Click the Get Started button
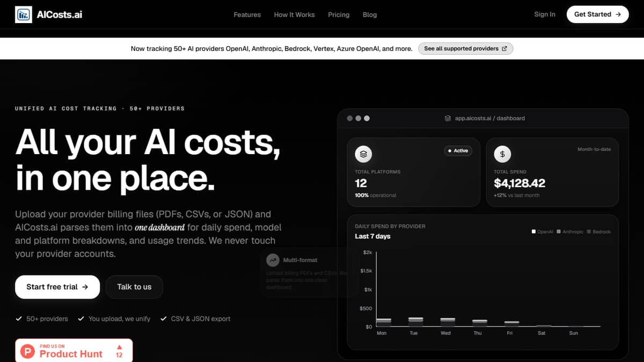The image size is (644, 362). point(597,15)
